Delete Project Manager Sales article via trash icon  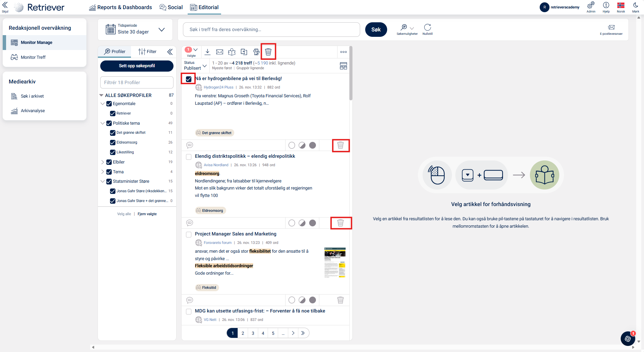tap(341, 300)
